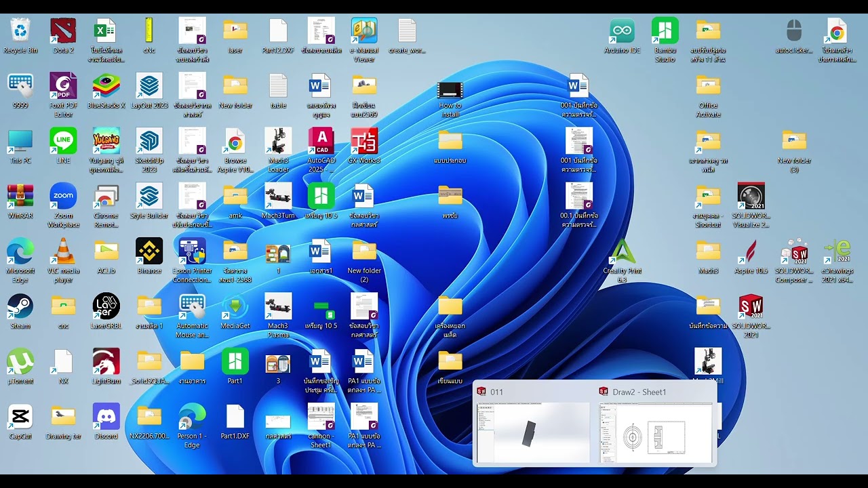Start BlueStacks X from the desktop
Screen dimensions: 868x488
click(x=106, y=91)
